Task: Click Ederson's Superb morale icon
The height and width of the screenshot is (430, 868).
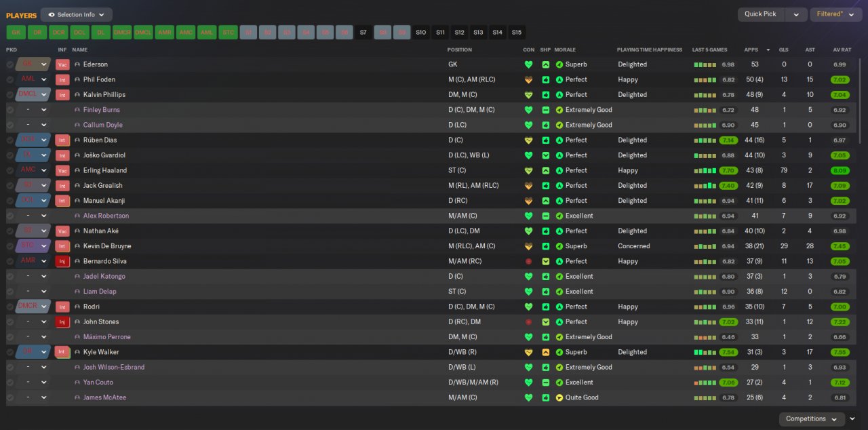Action: click(559, 64)
